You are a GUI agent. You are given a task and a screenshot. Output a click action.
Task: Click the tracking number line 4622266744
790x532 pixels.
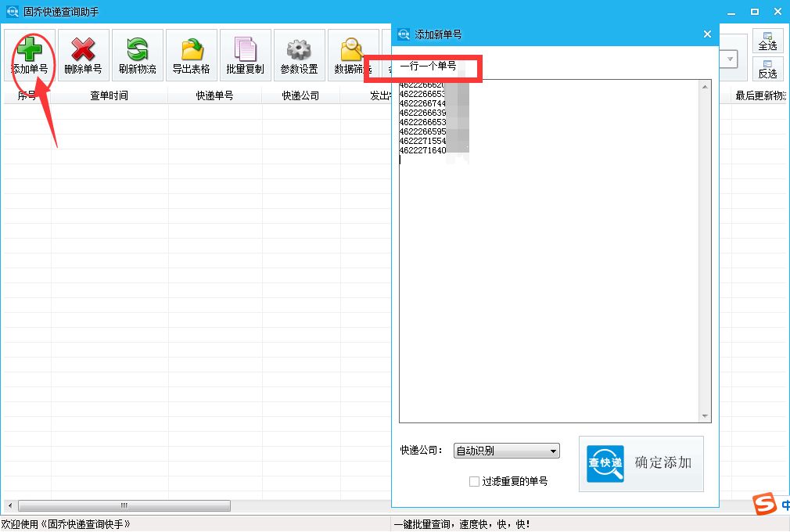click(x=422, y=103)
